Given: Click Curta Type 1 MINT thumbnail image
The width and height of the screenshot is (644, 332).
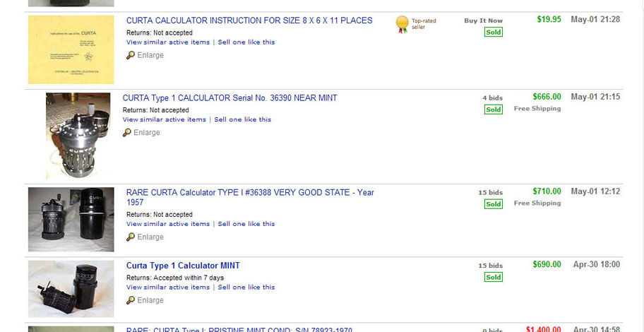Looking at the screenshot, I should point(71,288).
